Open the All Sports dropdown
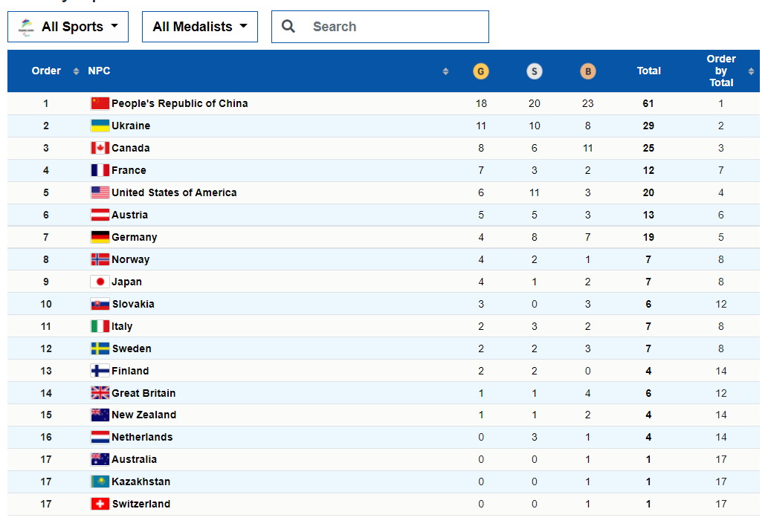 [x=68, y=27]
